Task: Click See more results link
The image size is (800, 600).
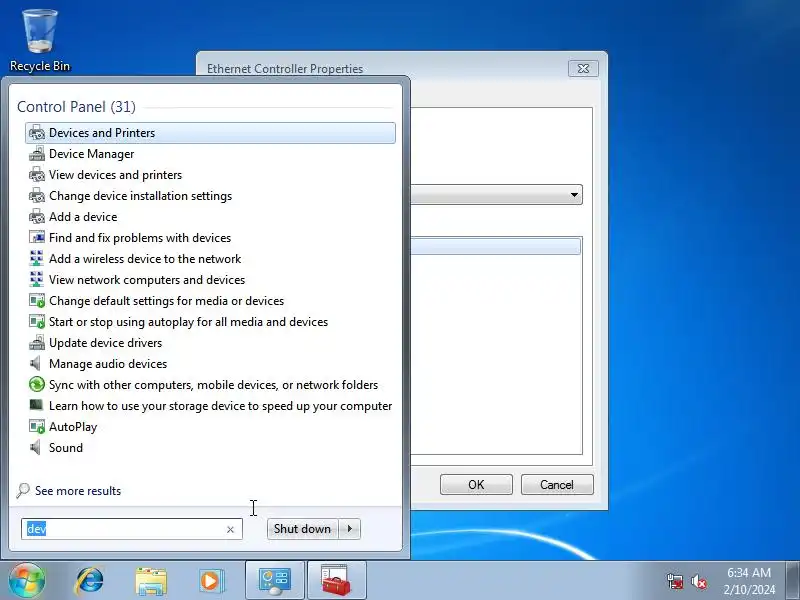Action: (78, 491)
